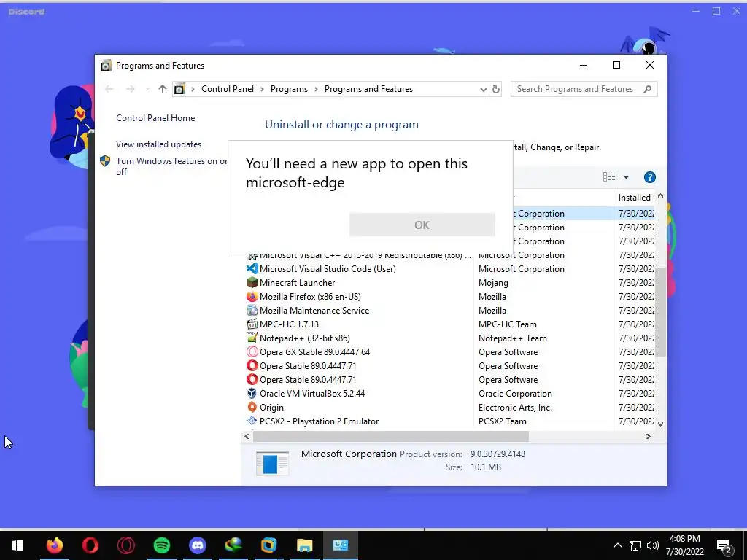Select Control Panel in breadcrumb path
This screenshot has height=560, width=747.
point(228,89)
